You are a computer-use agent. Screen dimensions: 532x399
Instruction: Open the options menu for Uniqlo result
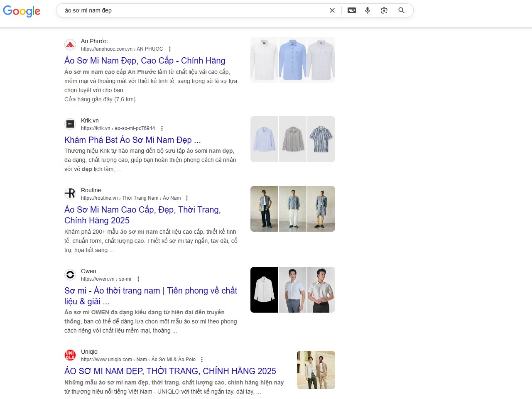[x=202, y=360]
